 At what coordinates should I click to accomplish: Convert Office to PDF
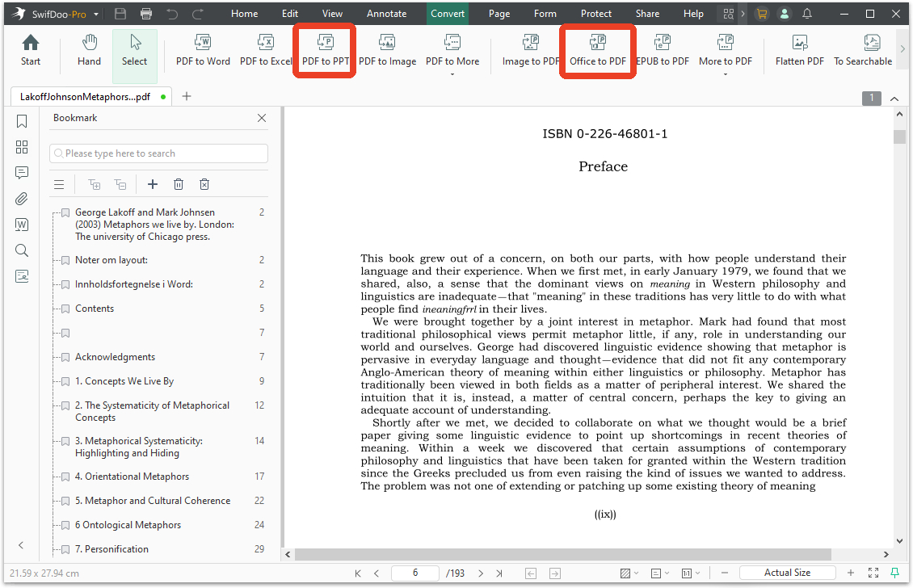tap(597, 51)
